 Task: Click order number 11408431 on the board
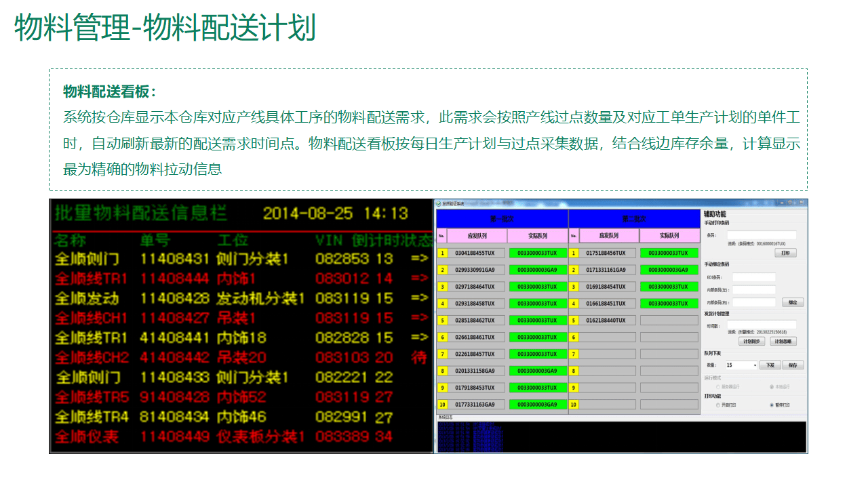click(175, 259)
